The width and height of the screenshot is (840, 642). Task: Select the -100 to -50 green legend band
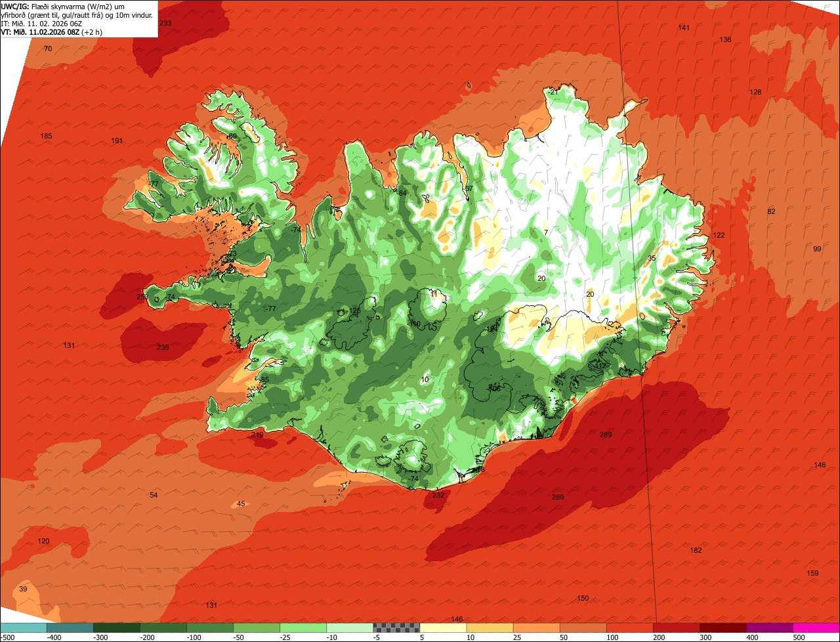210,628
